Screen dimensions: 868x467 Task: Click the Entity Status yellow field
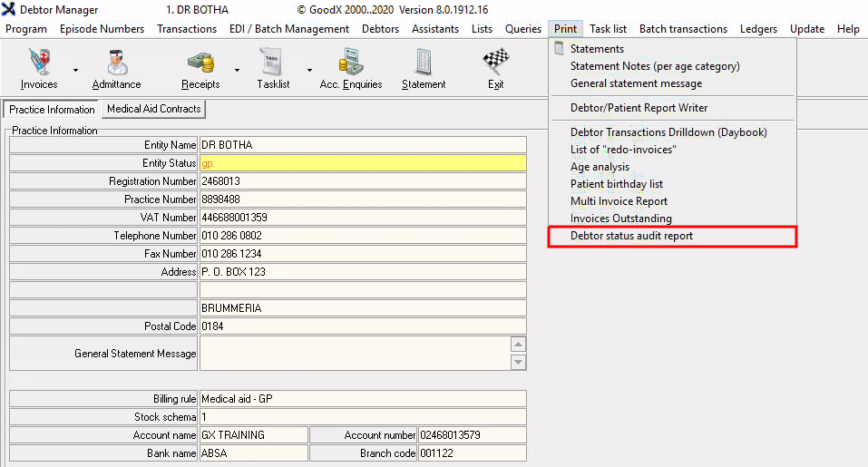tap(362, 163)
